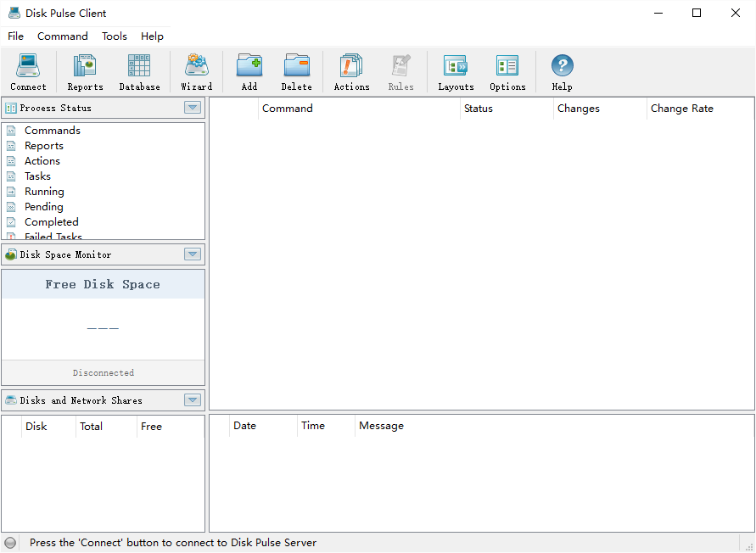Click the connection status indicator in status bar
The height and width of the screenshot is (553, 756).
[10, 543]
